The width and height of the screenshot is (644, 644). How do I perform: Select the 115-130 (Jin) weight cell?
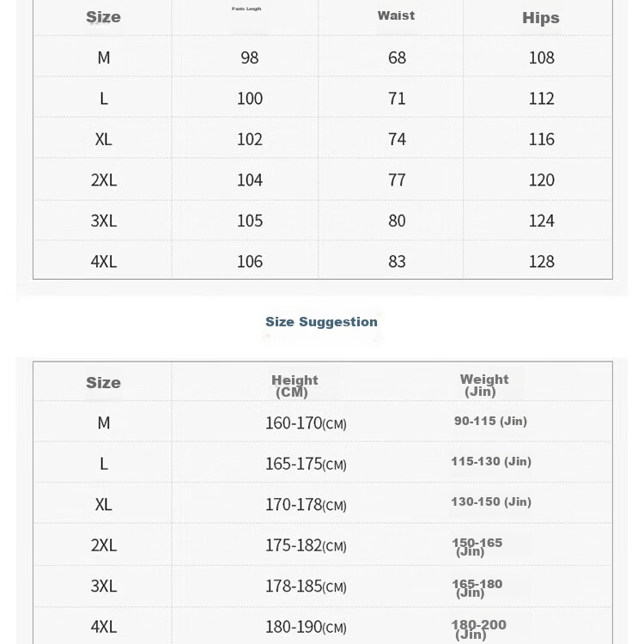coord(490,462)
